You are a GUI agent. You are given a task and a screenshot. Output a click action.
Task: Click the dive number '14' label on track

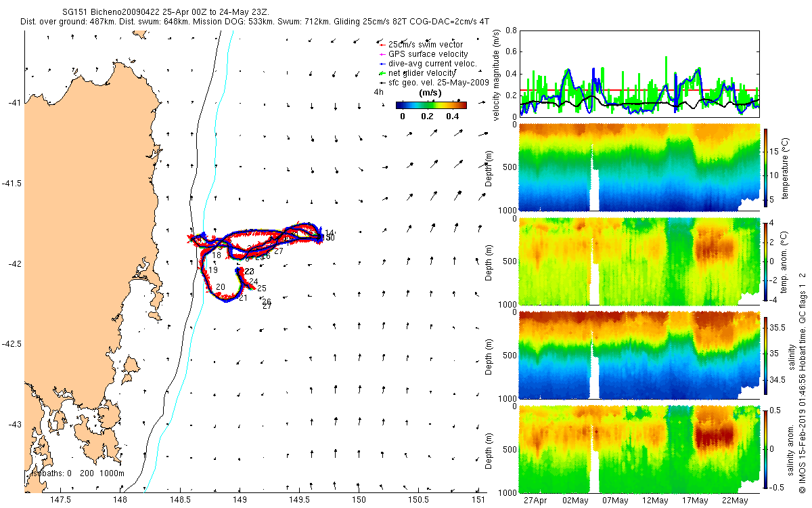330,233
